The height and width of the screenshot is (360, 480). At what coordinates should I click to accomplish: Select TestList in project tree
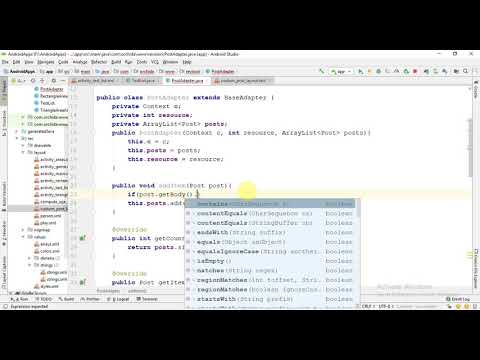click(x=45, y=103)
